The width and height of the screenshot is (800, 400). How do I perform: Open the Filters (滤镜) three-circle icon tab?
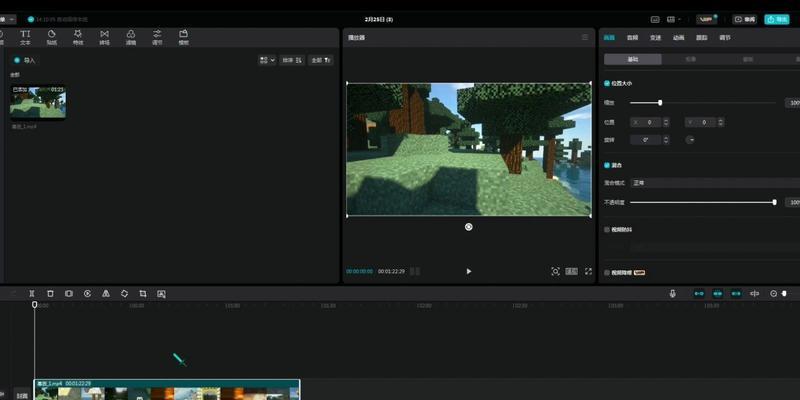[131, 37]
